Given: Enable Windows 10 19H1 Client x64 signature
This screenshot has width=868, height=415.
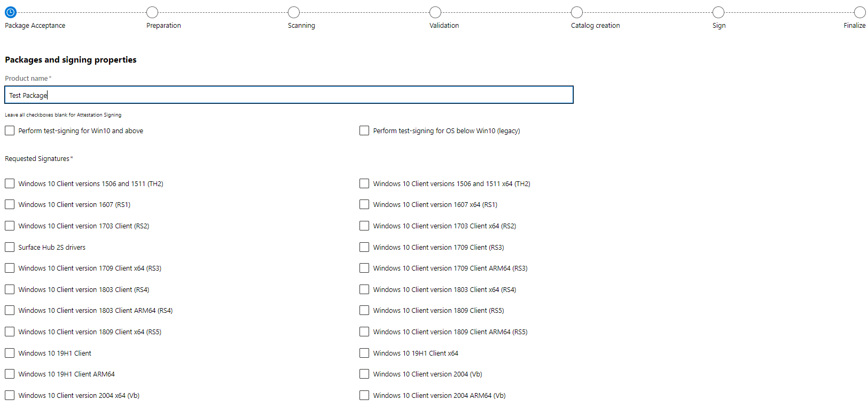Looking at the screenshot, I should pyautogui.click(x=364, y=353).
